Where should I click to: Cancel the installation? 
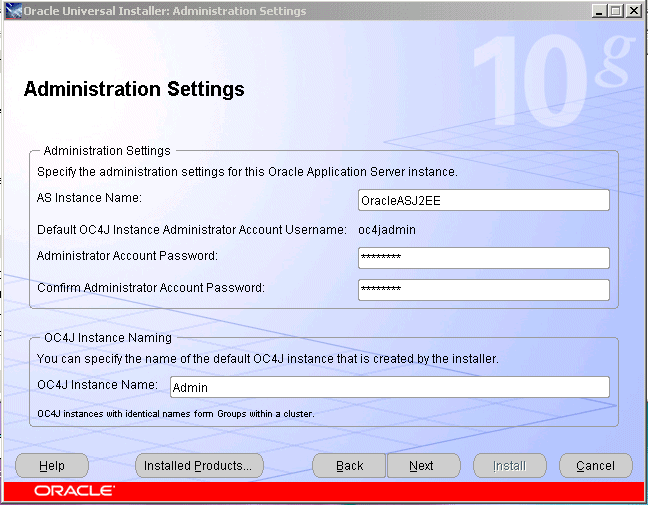(596, 466)
